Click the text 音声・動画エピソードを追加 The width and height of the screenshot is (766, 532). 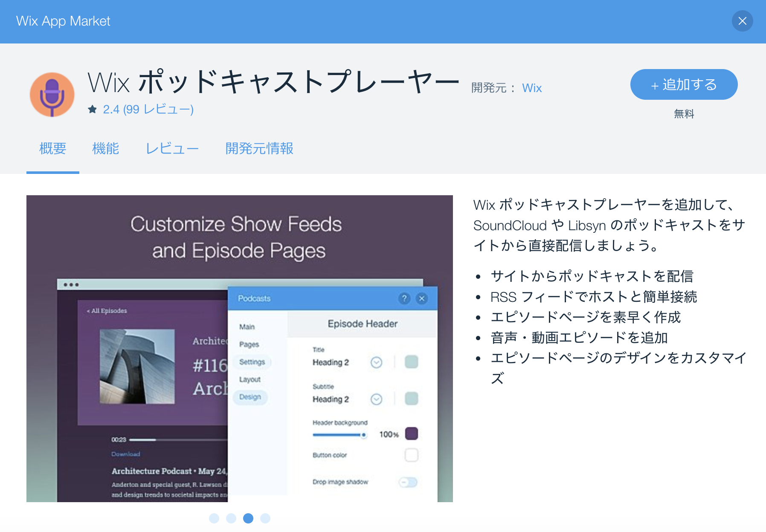579,338
